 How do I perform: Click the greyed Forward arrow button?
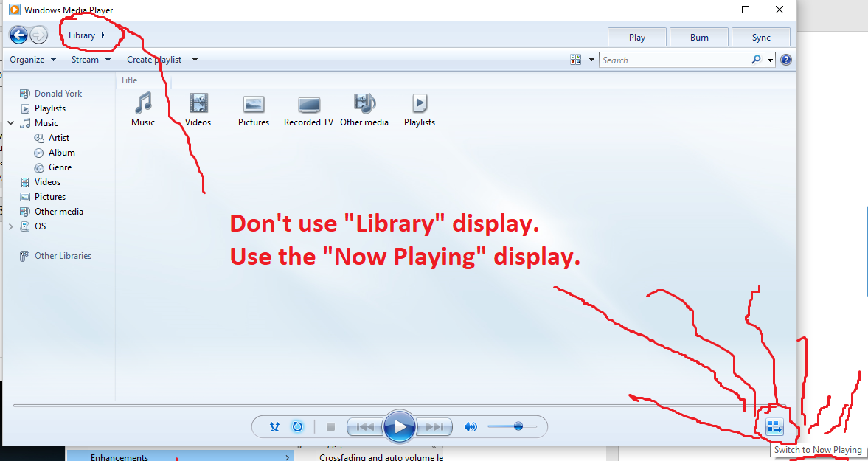pyautogui.click(x=38, y=36)
